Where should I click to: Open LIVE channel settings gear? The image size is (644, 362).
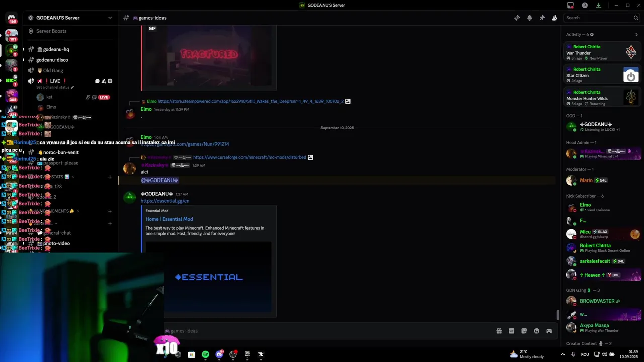point(110,81)
